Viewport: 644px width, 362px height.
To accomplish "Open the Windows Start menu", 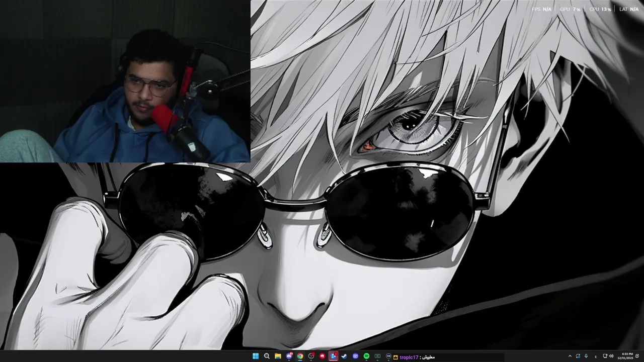I will (x=256, y=356).
